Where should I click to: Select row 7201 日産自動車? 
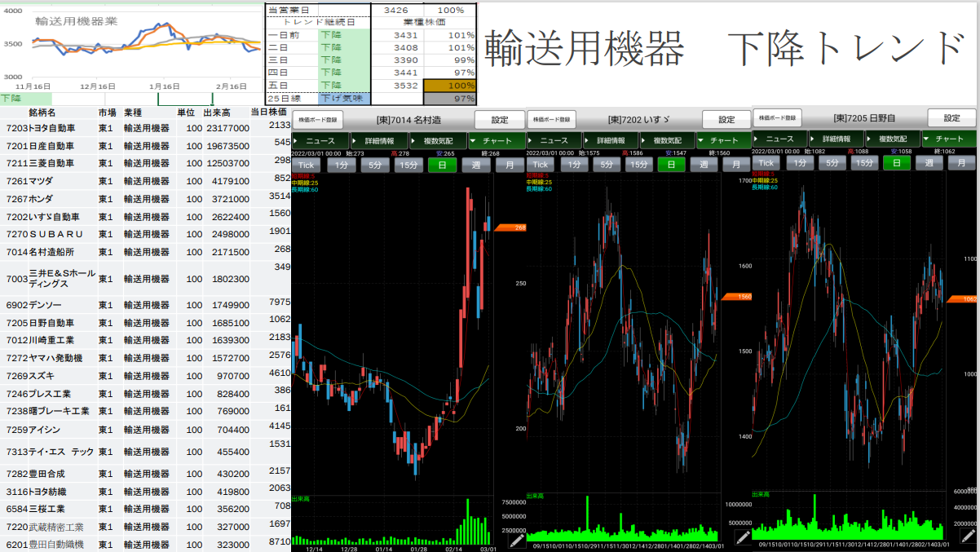[x=145, y=146]
